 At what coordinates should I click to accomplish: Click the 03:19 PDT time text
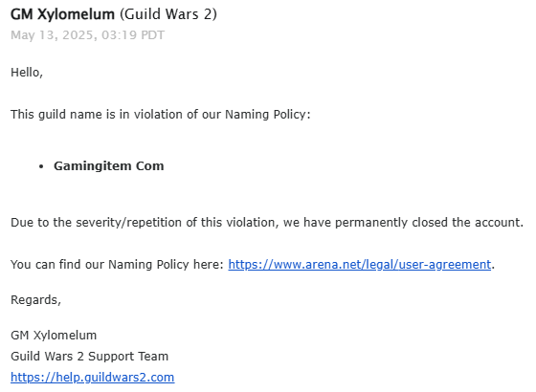133,35
